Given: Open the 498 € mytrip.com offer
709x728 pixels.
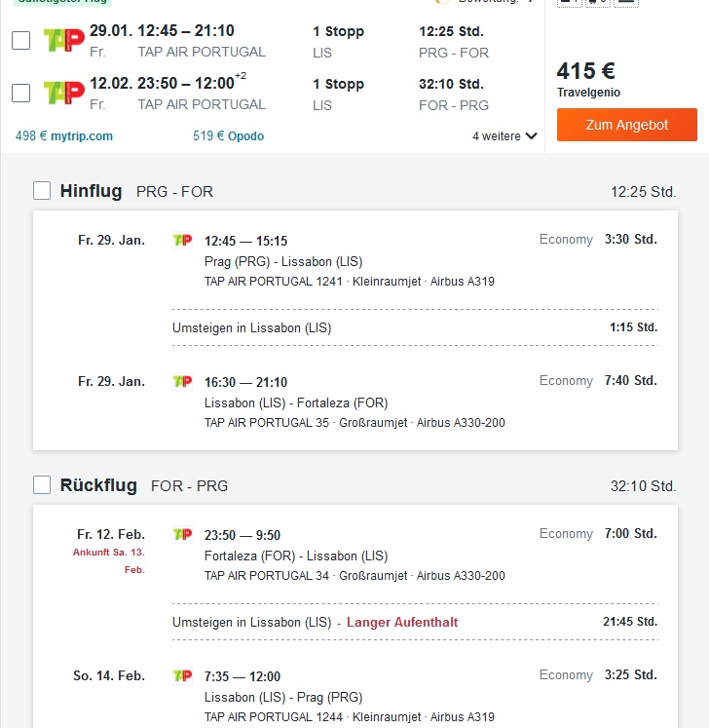Looking at the screenshot, I should pos(64,136).
